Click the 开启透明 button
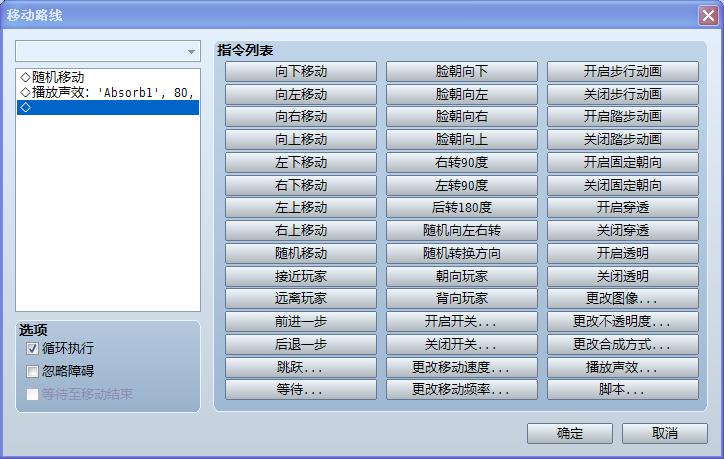Image resolution: width=724 pixels, height=459 pixels. [623, 254]
